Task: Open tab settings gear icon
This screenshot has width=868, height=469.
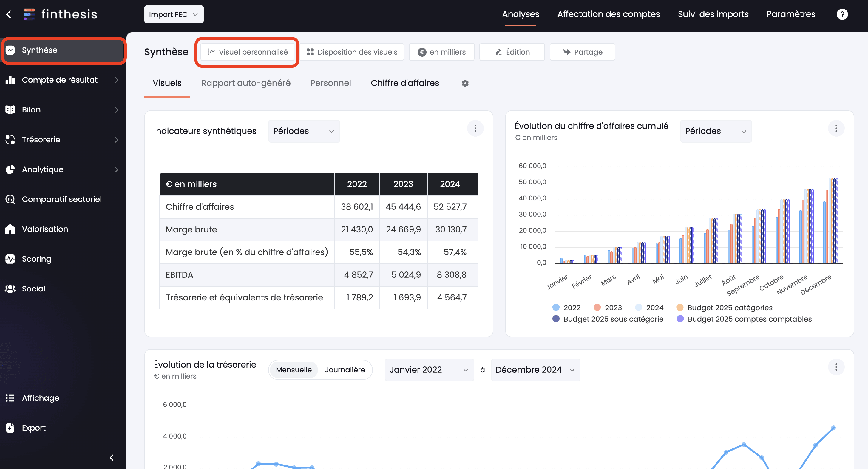Action: [x=465, y=83]
